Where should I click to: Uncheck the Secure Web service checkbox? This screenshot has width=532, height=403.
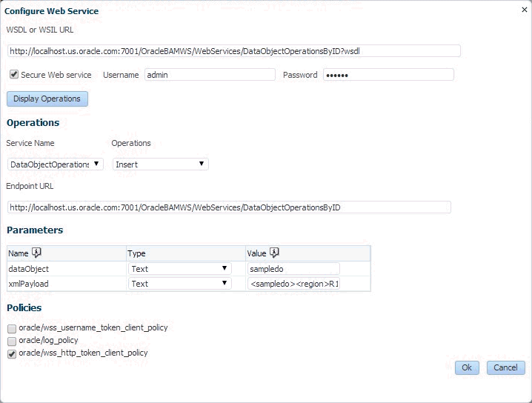tap(14, 74)
